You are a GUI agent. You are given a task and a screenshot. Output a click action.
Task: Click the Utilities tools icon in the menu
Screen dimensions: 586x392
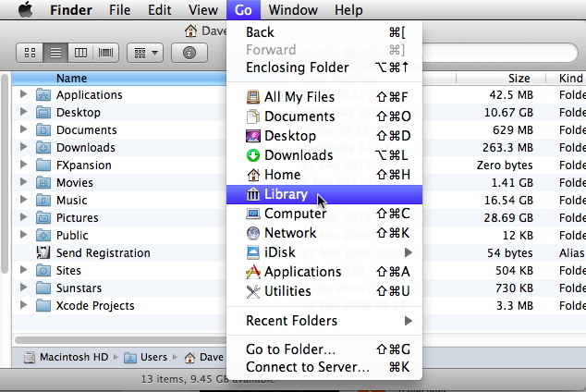coord(253,291)
